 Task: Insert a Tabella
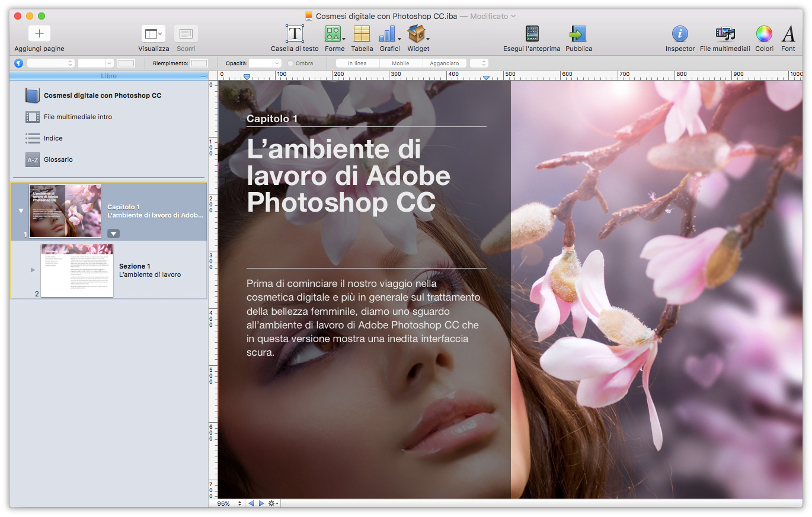click(x=362, y=34)
